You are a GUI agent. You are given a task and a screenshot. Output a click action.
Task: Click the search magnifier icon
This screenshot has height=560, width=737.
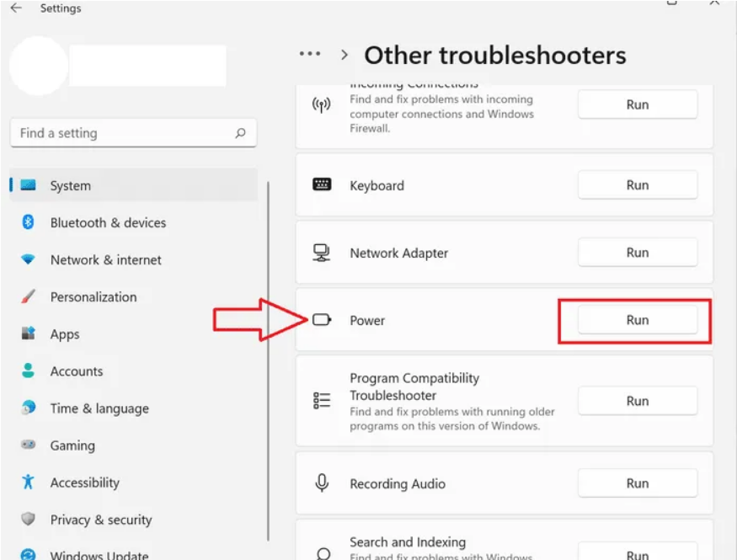point(241,133)
